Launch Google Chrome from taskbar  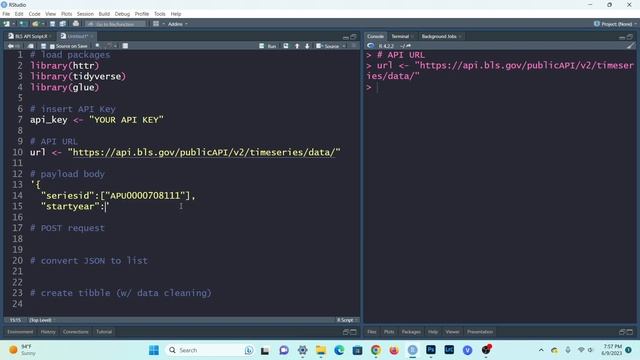[x=376, y=350]
